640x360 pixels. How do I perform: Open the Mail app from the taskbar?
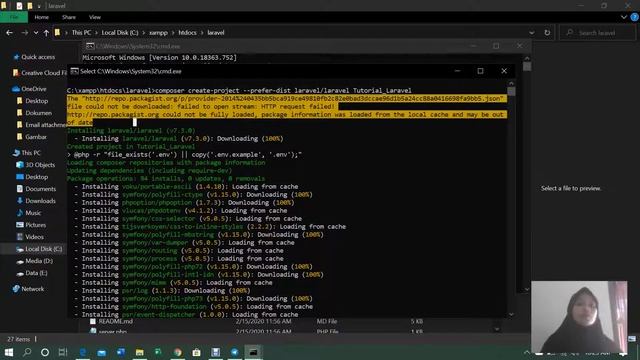(102, 352)
